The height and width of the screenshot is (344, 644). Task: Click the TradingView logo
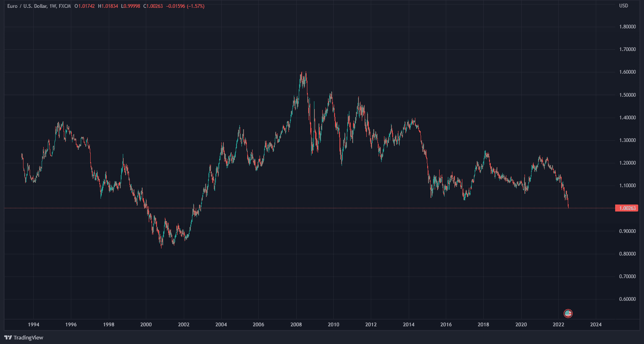coord(23,338)
